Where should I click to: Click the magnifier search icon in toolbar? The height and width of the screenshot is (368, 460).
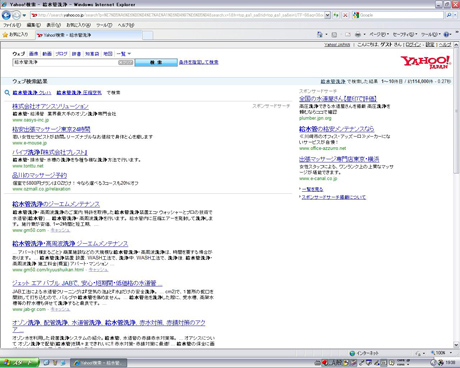[x=449, y=15]
